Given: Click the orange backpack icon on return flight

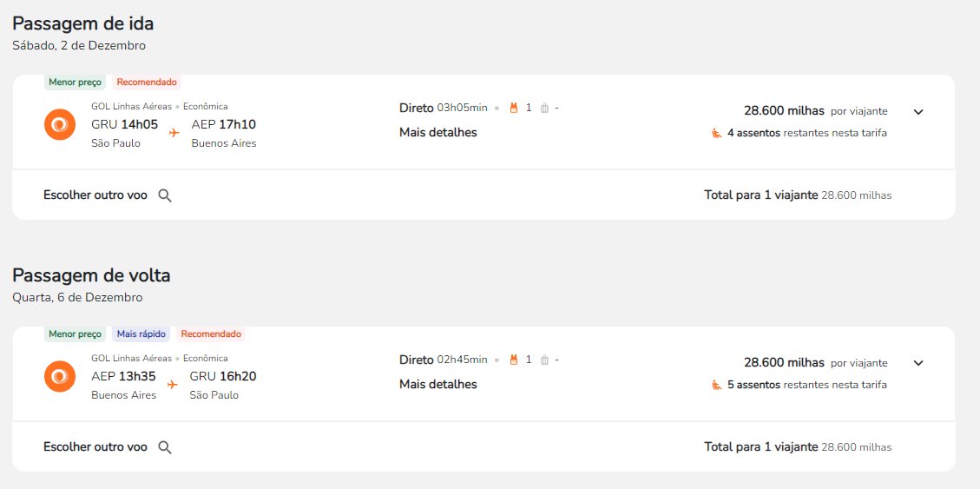Looking at the screenshot, I should [514, 360].
